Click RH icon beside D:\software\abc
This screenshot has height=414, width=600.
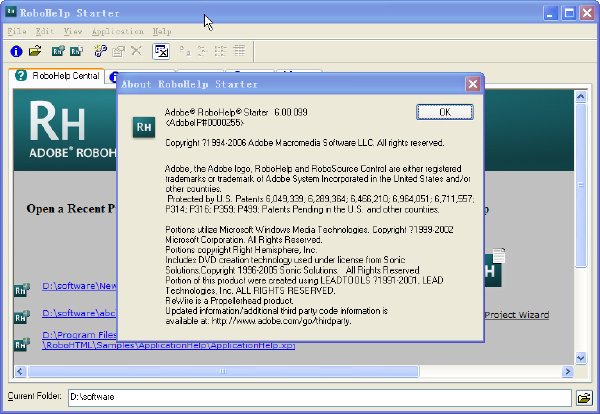tap(22, 317)
